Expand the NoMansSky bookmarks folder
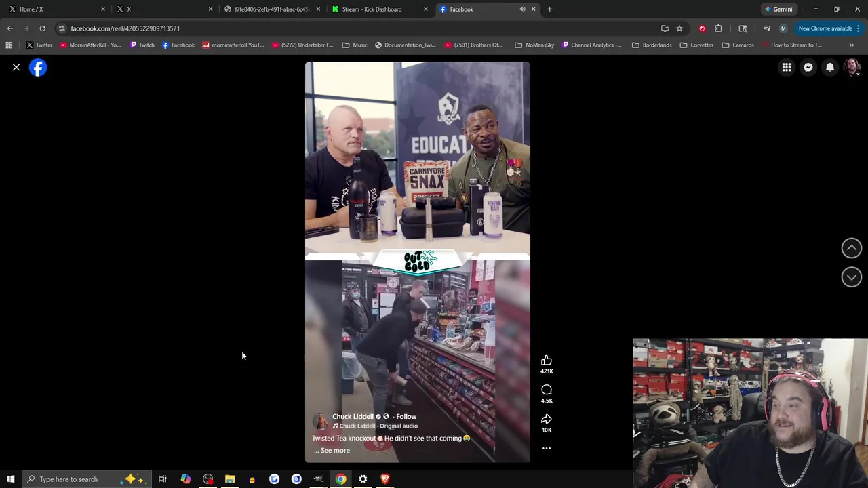Screen dimensions: 868x488 point(534,45)
